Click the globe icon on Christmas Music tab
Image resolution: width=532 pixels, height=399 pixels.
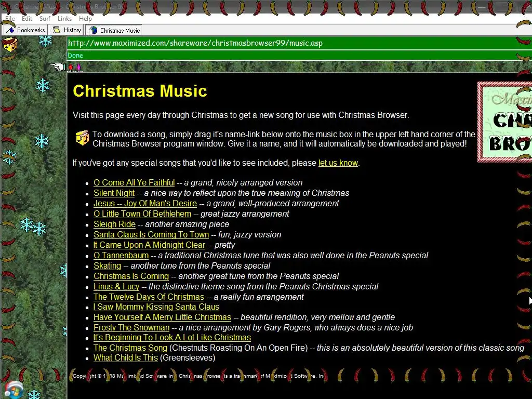[x=92, y=31]
